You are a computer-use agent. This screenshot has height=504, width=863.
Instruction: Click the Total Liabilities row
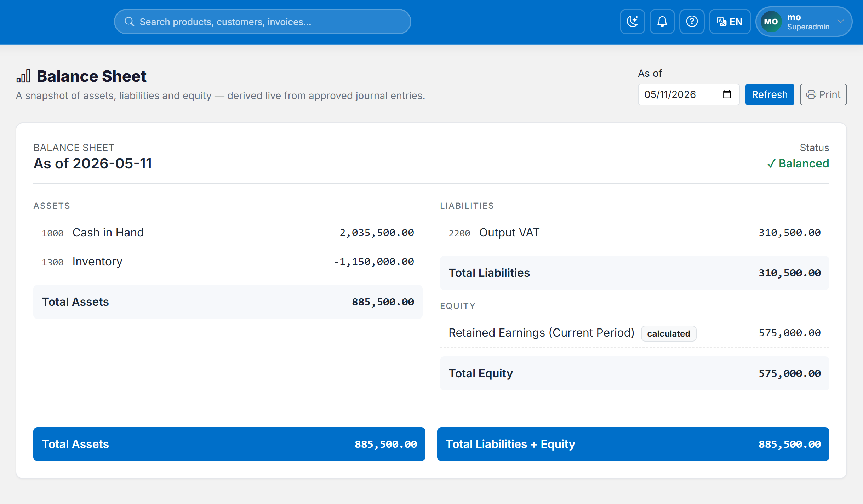coord(634,273)
